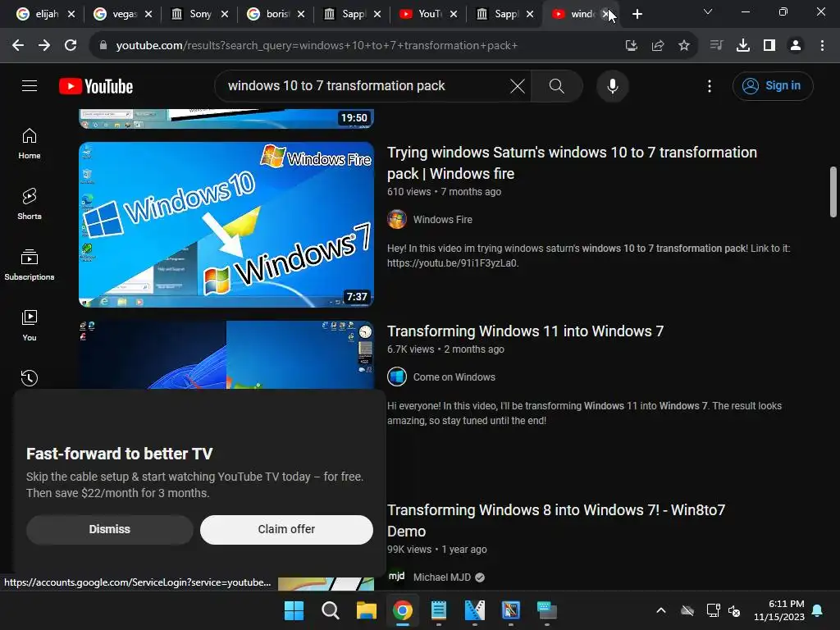
Task: Click the Sign in button
Action: (773, 85)
